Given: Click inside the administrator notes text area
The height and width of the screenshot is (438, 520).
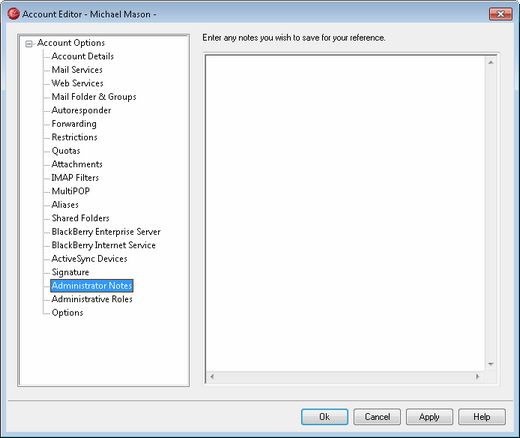Looking at the screenshot, I should pos(345,213).
